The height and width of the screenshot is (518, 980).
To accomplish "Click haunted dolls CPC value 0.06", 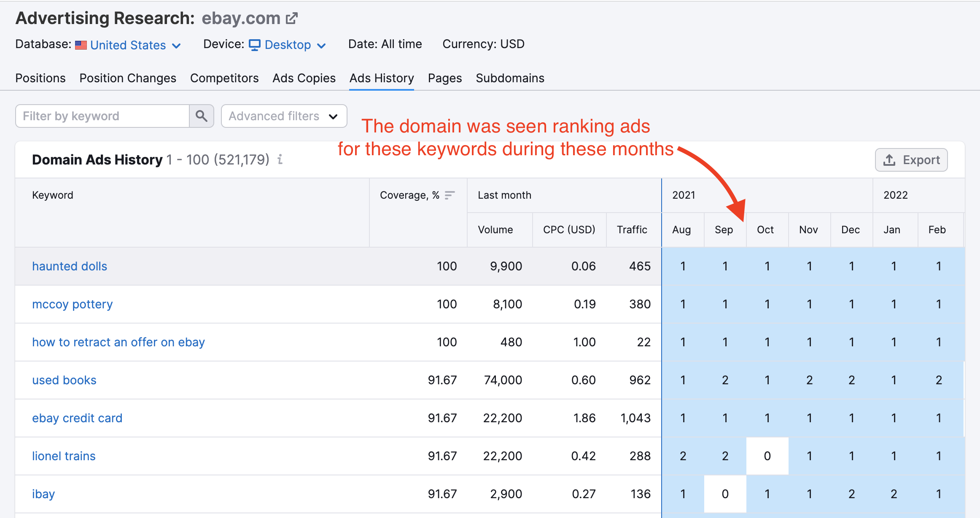I will 584,266.
